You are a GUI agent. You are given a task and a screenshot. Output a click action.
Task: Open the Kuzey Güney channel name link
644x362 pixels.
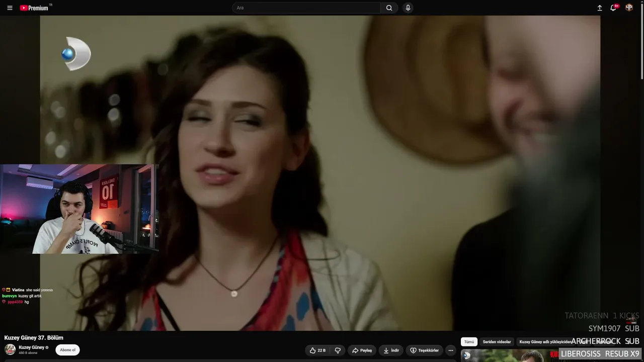[x=31, y=347]
